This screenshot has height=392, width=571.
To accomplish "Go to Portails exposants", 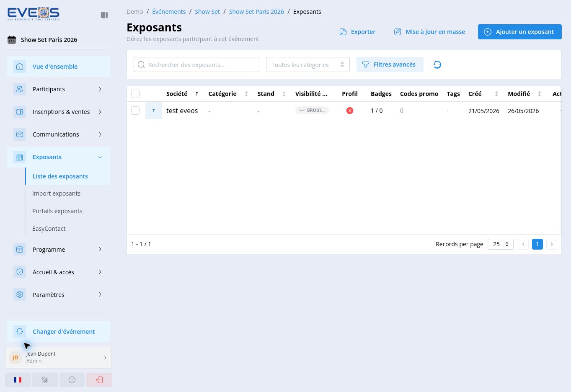I will [57, 211].
